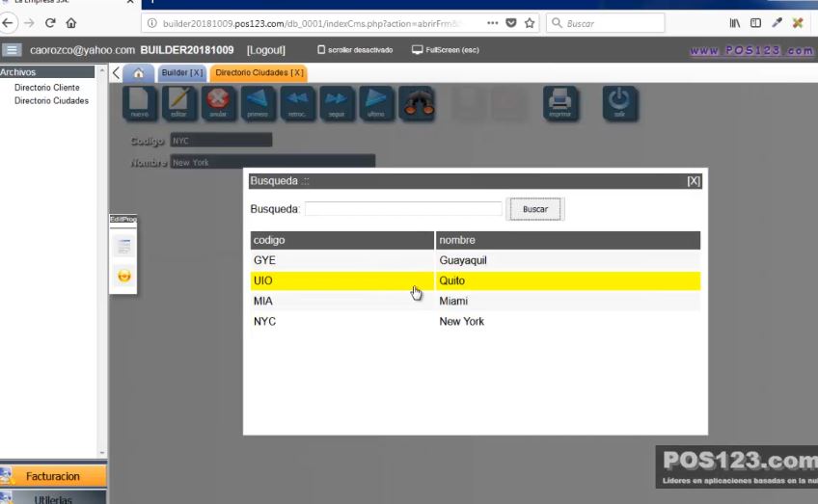Screen dimensions: 818x504
Task: Select the Directorio Ciudades tab
Action: 259,73
